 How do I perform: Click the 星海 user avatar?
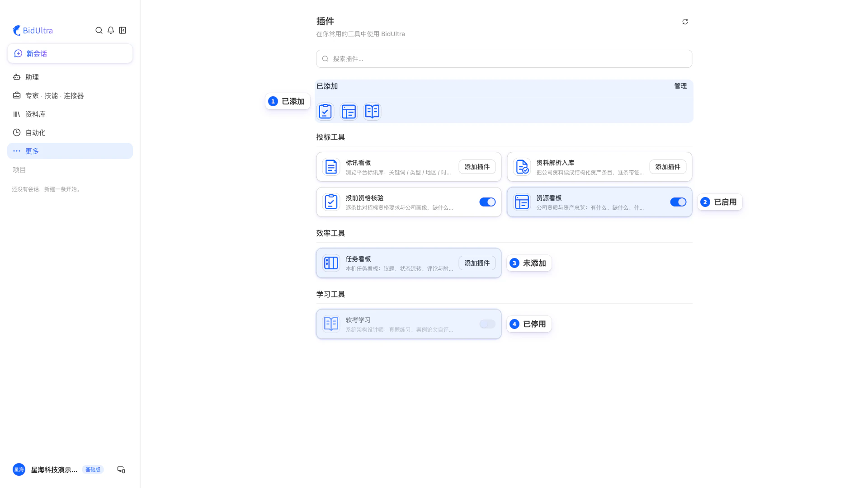pos(19,470)
